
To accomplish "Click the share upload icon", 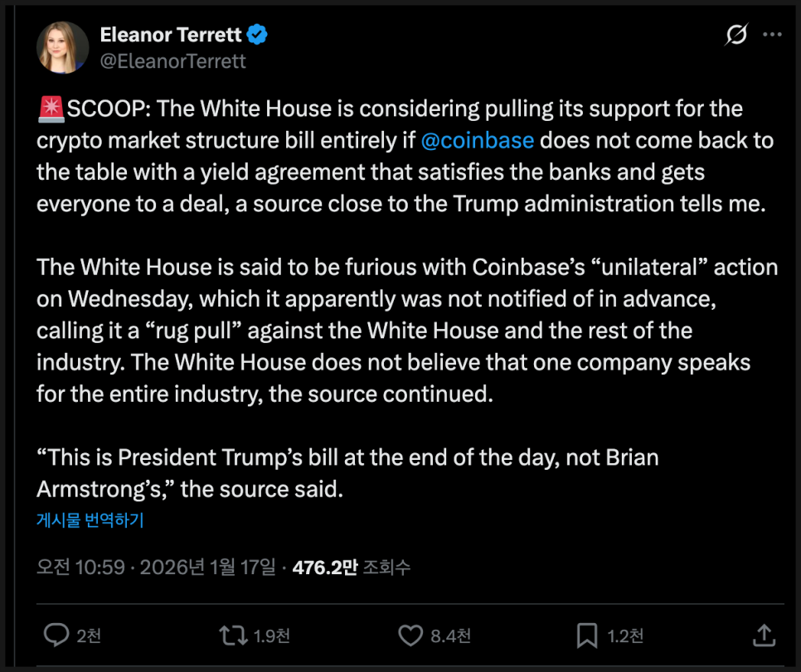I will tap(764, 636).
